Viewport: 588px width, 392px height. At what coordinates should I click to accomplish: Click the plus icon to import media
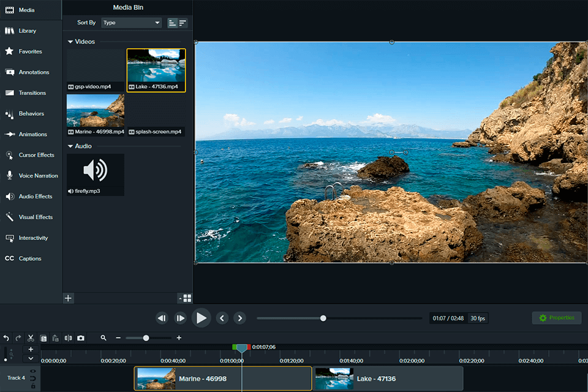point(68,298)
